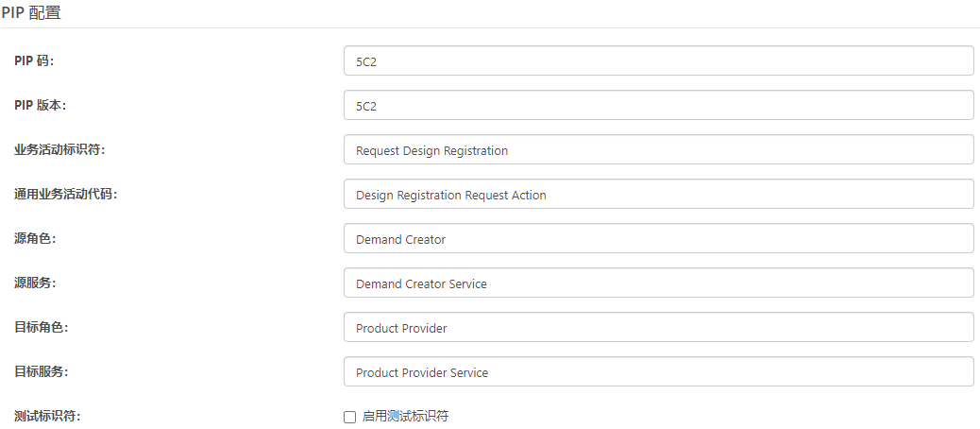Image resolution: width=980 pixels, height=429 pixels.
Task: Click the Product Provider target role field
Action: [658, 328]
